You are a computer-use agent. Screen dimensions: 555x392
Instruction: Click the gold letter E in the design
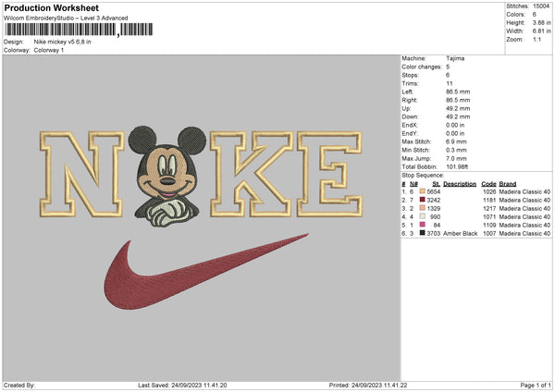(329, 174)
